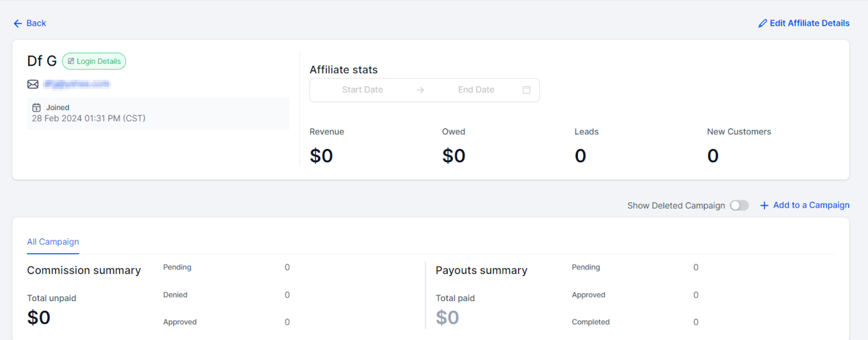868x340 pixels.
Task: Click the Total unpaid $0 amount
Action: pos(39,318)
